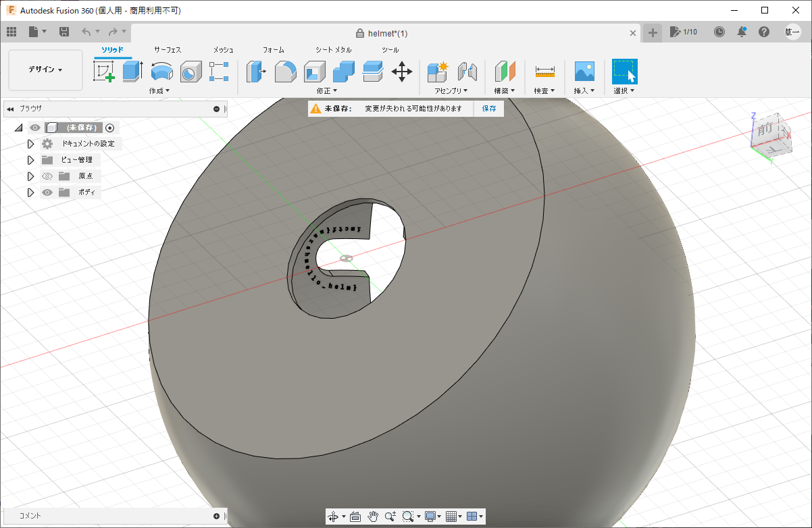The width and height of the screenshot is (812, 528).
Task: Click the ViewCube front face
Action: [x=765, y=130]
